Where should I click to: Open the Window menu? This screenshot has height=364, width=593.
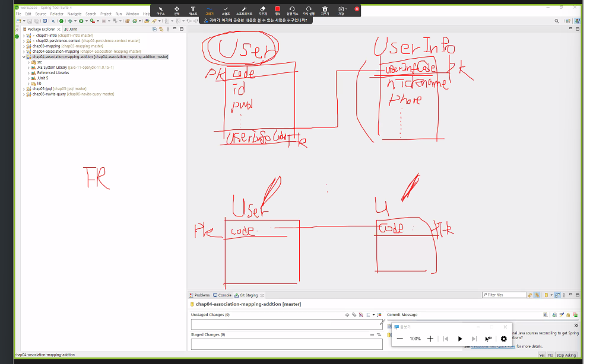click(132, 14)
